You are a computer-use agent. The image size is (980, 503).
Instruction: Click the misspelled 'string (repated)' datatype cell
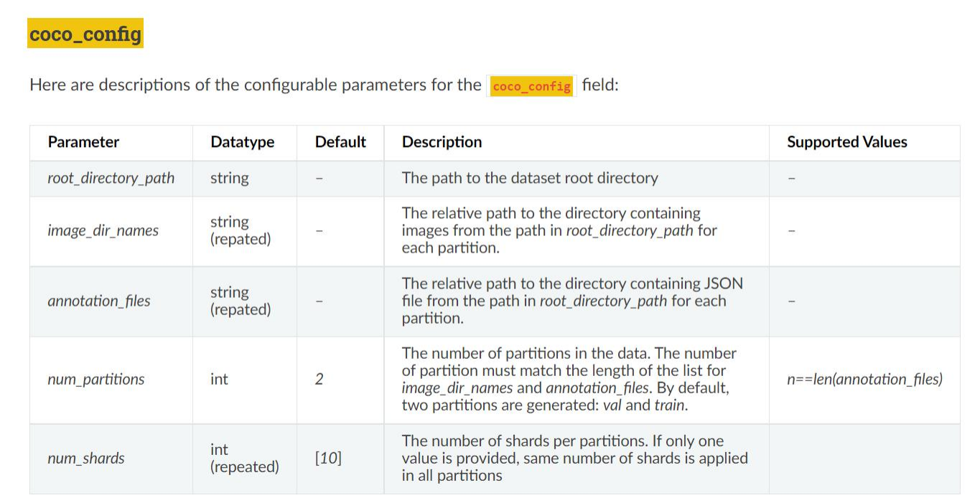(x=241, y=230)
